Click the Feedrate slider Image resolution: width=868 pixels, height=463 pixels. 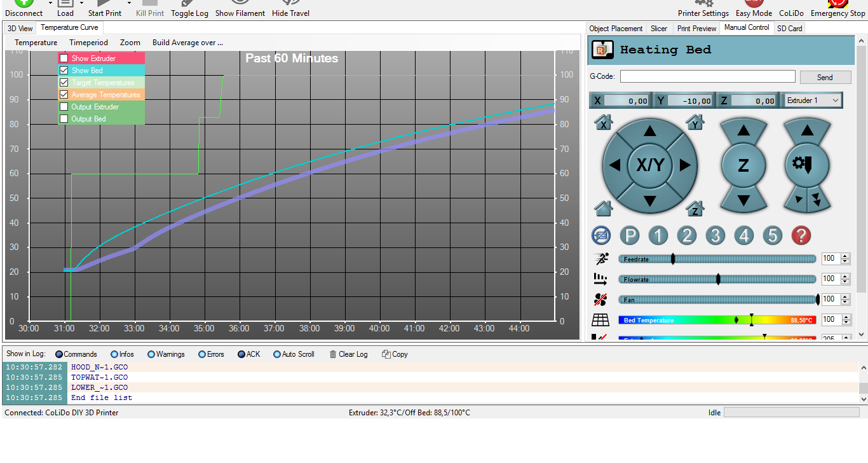click(717, 259)
